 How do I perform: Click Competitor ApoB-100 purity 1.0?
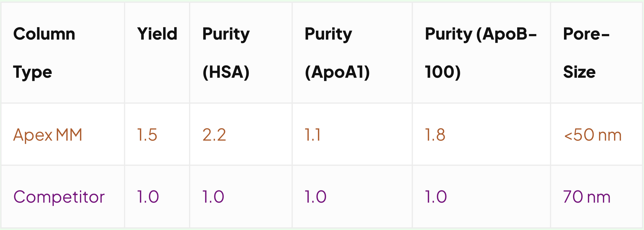[x=436, y=197]
